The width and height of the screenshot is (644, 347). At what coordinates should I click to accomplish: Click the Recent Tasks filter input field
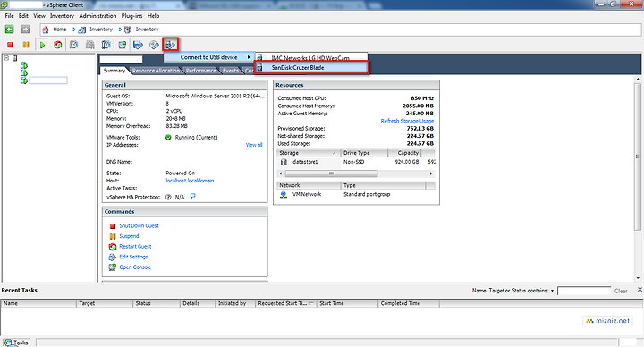(583, 291)
